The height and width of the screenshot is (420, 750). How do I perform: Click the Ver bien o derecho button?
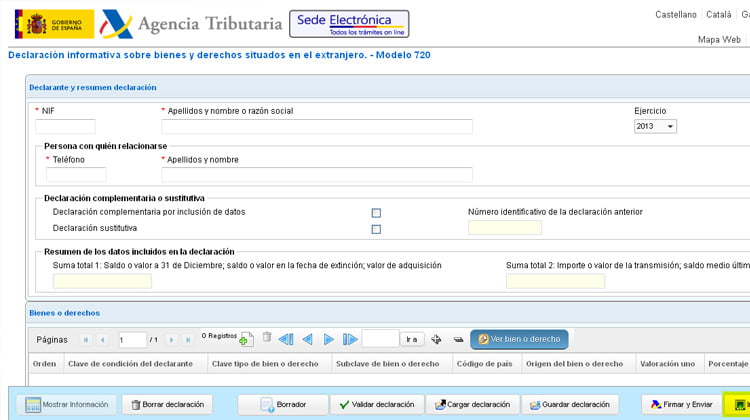pyautogui.click(x=519, y=339)
